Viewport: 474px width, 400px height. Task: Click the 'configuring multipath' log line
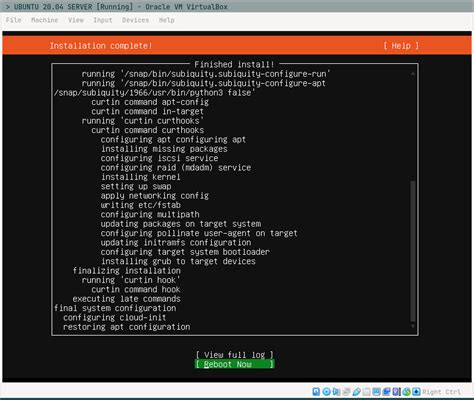pos(150,214)
